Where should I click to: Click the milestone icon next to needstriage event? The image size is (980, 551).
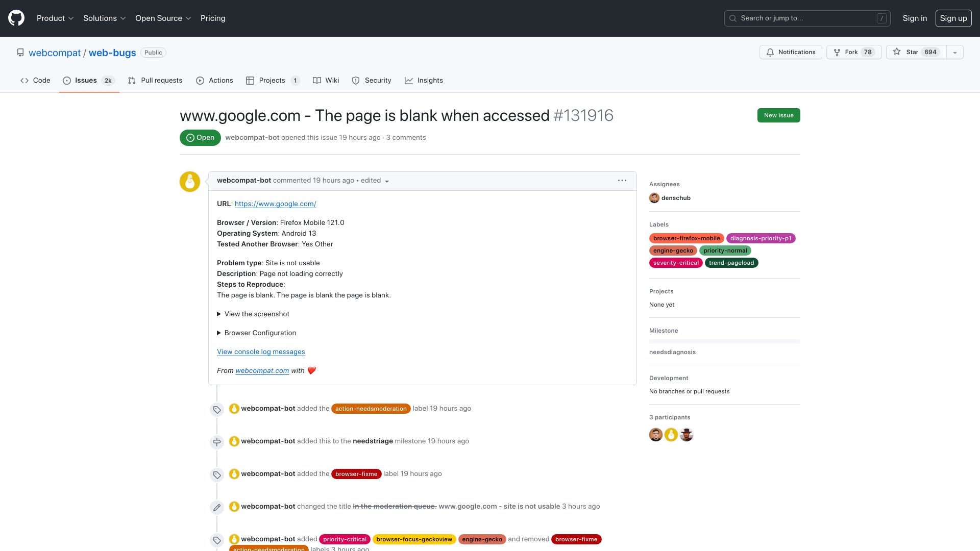(217, 442)
